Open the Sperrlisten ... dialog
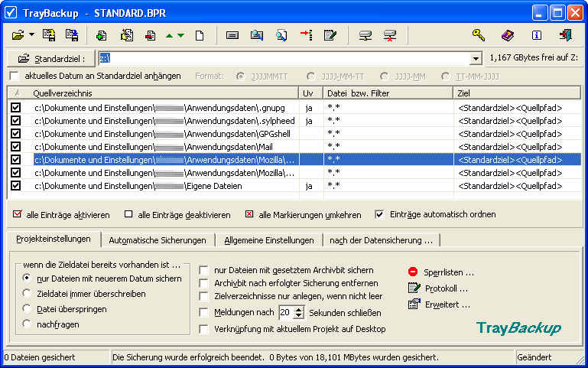The height and width of the screenshot is (368, 588). click(x=441, y=272)
